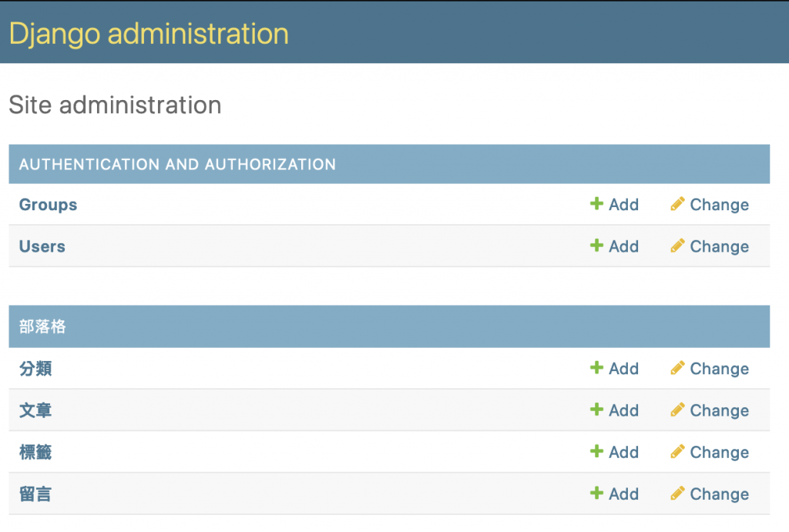Open the Users model link
Image resolution: width=789 pixels, height=532 pixels.
click(42, 246)
